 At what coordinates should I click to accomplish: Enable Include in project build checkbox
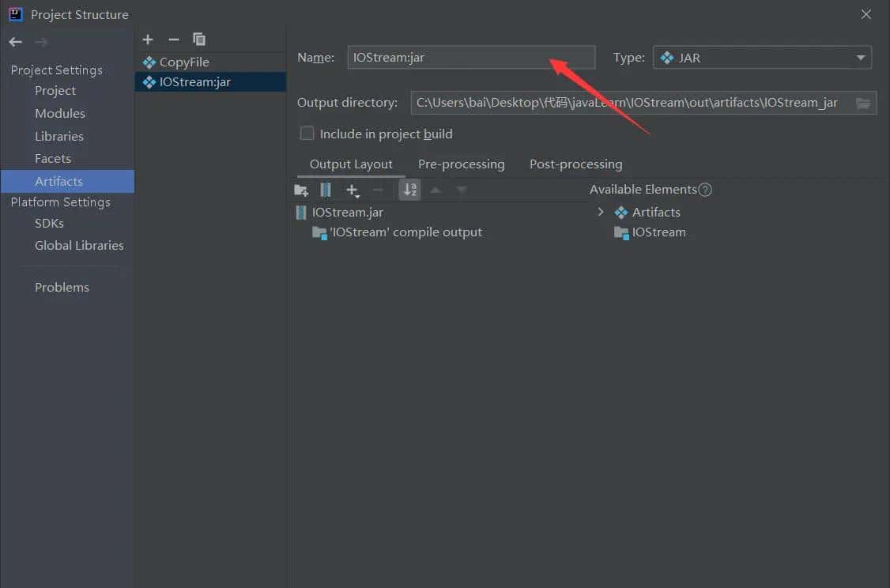pyautogui.click(x=307, y=134)
